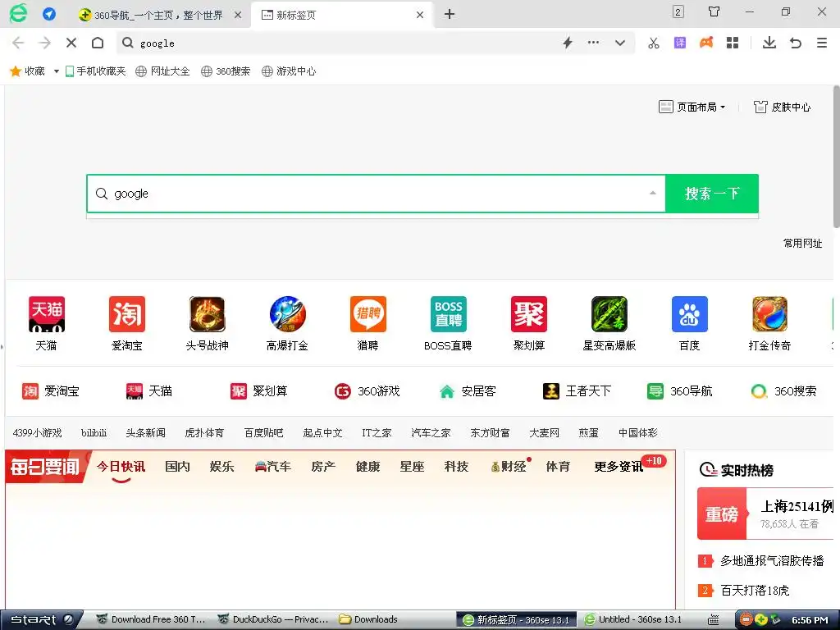
Task: Click the lightning speed mode icon
Action: [x=568, y=43]
